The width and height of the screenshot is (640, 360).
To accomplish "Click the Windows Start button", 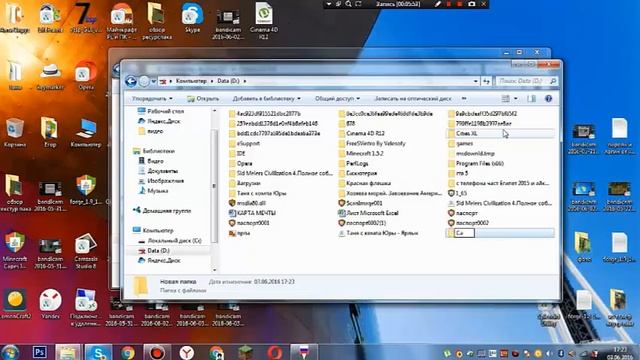I will coord(10,352).
